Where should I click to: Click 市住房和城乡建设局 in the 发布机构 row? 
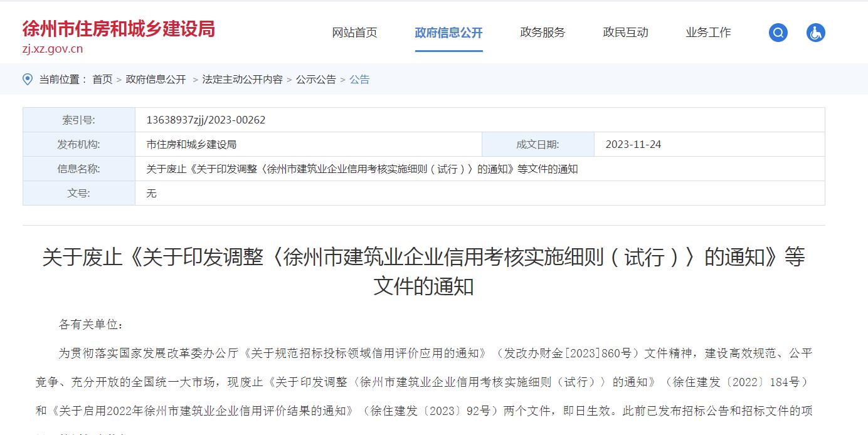pyautogui.click(x=191, y=144)
